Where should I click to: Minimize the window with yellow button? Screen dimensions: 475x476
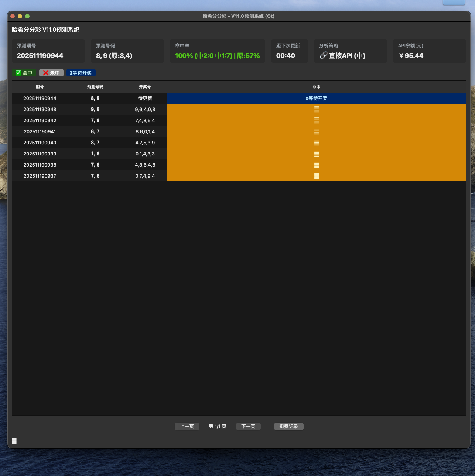[x=20, y=16]
